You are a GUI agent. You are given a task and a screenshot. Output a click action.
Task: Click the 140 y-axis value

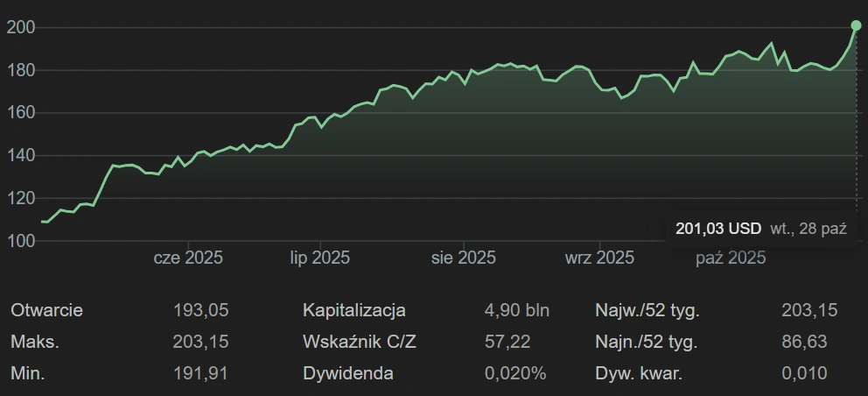(20, 155)
